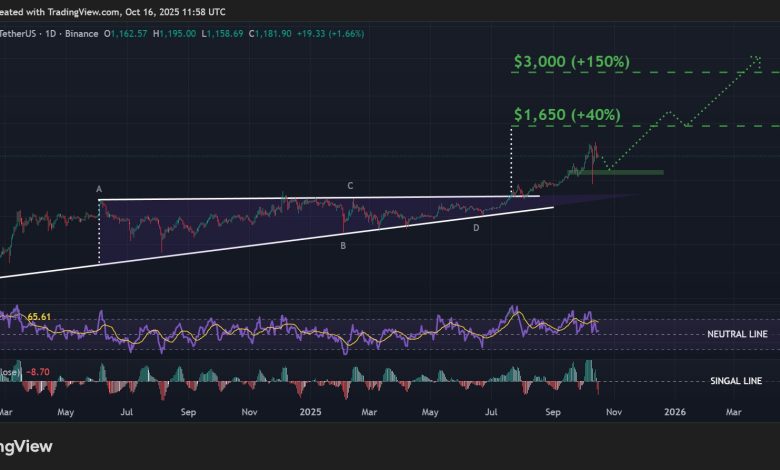Select the point D marker near trendline

pyautogui.click(x=475, y=228)
